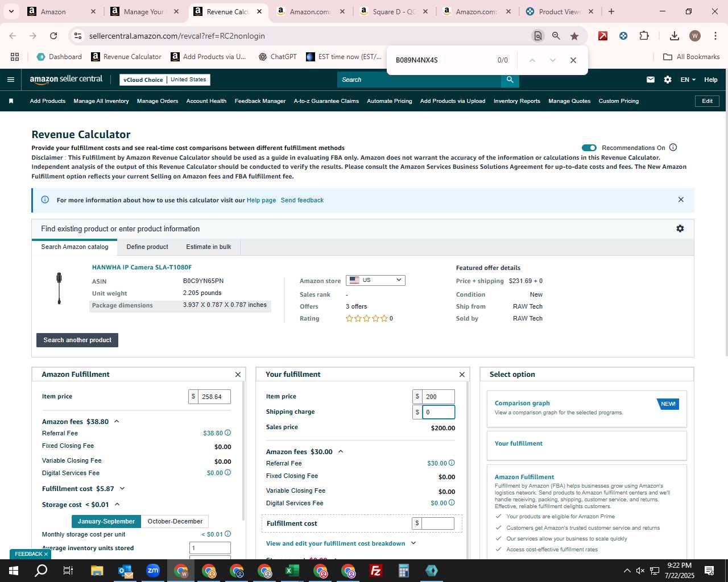This screenshot has height=582, width=728.
Task: Switch to Define product tab
Action: 147,247
